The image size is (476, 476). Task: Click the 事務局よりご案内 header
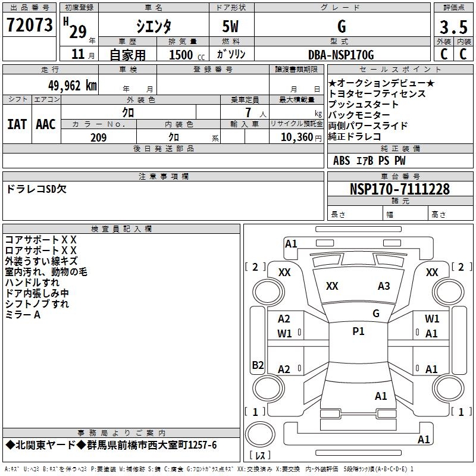coord(121,433)
